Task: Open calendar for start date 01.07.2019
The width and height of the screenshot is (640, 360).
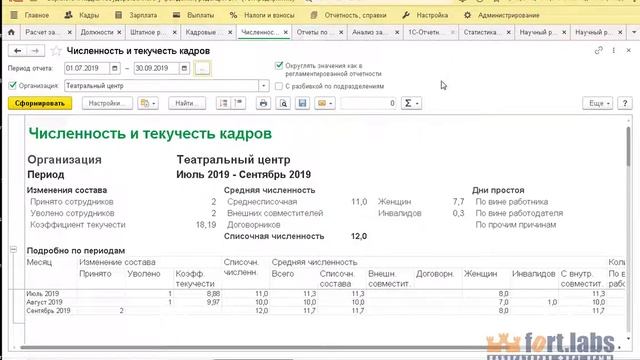Action: 115,68
